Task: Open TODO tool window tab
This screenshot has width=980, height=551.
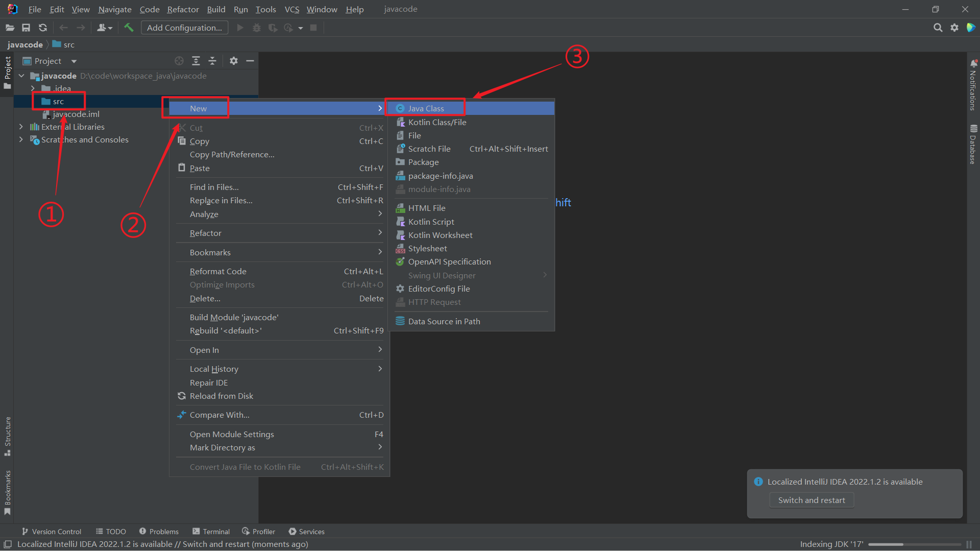Action: click(x=111, y=532)
